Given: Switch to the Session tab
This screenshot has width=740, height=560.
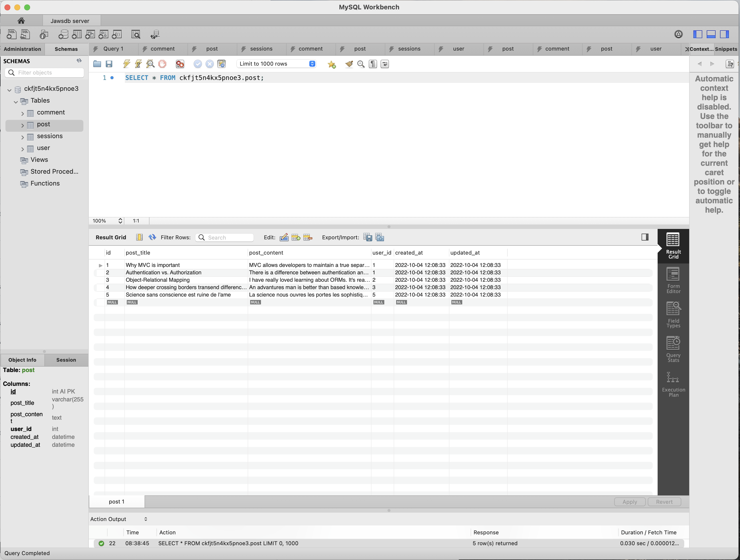Looking at the screenshot, I should pos(66,360).
